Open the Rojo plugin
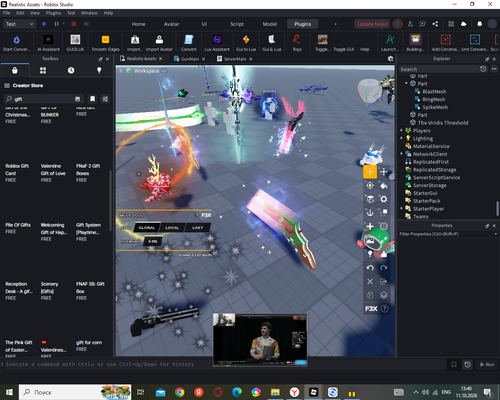The height and width of the screenshot is (400, 500). click(297, 43)
